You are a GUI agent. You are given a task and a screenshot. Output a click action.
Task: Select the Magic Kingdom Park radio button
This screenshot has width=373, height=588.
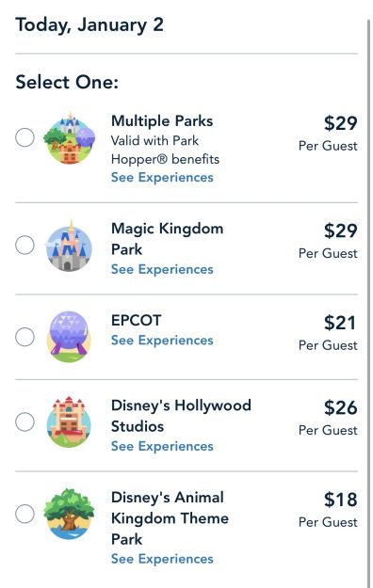pyautogui.click(x=24, y=246)
